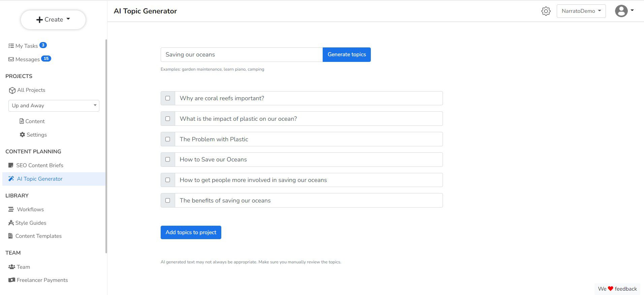The image size is (644, 295).
Task: Open Workflows in the Library section
Action: (x=30, y=209)
